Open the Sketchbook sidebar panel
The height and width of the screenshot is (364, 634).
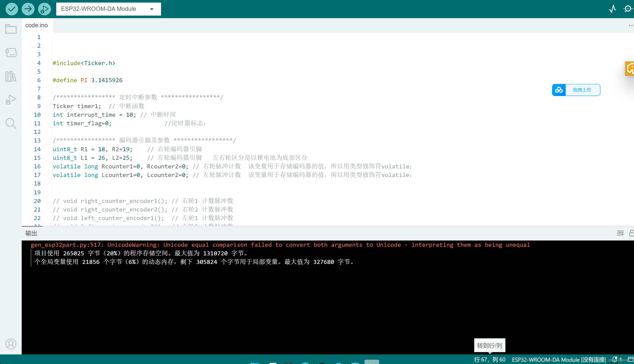point(11,29)
